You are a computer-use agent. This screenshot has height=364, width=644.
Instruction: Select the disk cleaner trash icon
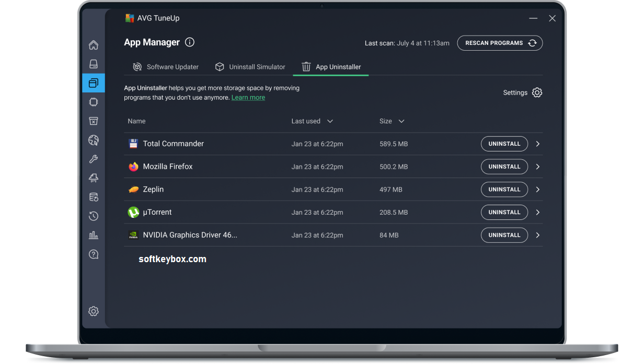click(x=94, y=121)
